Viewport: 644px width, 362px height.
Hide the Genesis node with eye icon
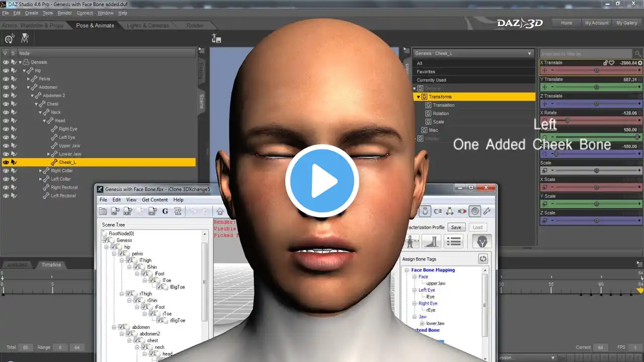pyautogui.click(x=6, y=62)
